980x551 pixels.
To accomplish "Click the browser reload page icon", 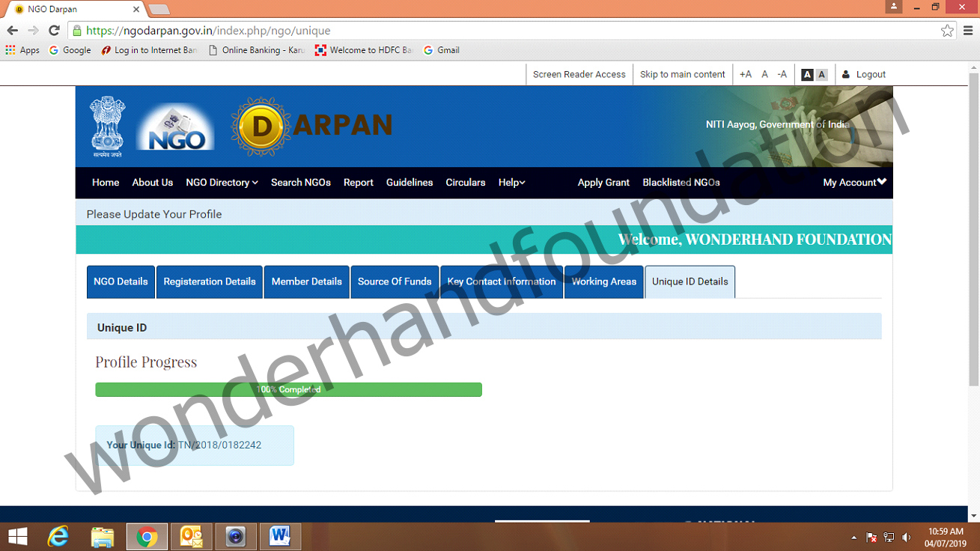I will coord(54,31).
